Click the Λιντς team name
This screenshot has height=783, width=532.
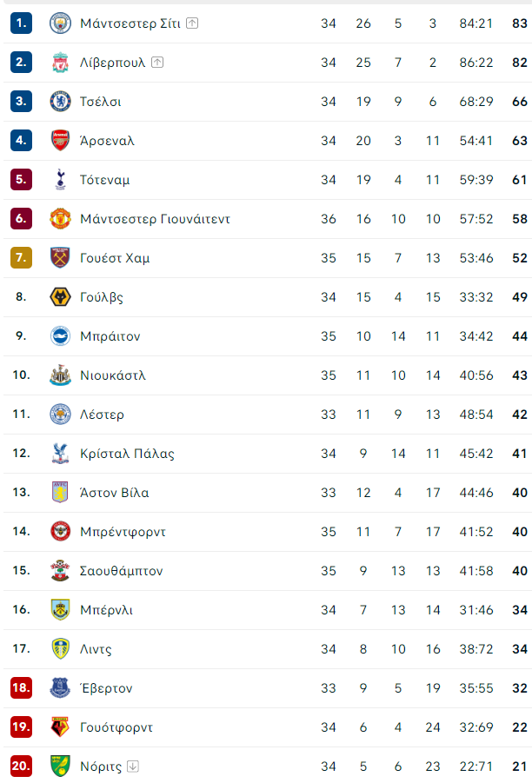coord(96,649)
